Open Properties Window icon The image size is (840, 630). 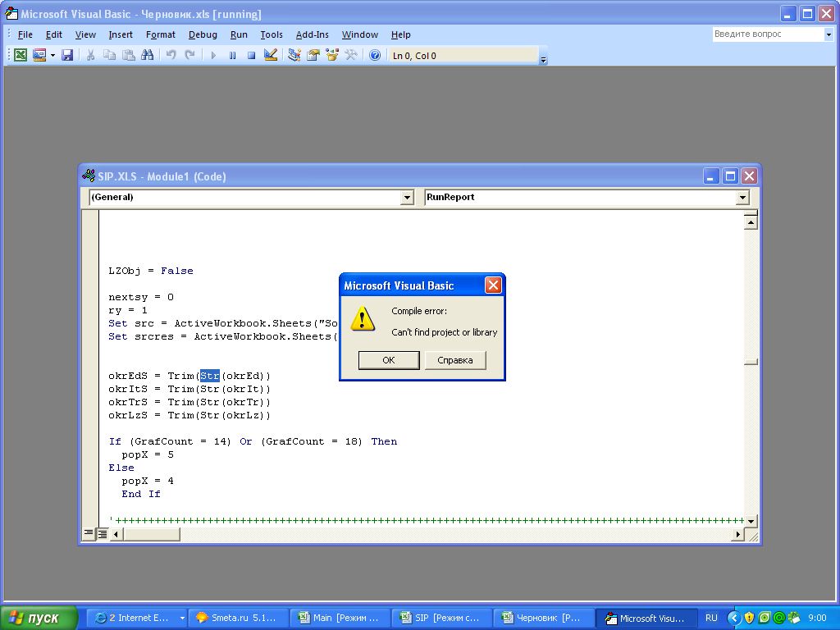click(x=313, y=55)
